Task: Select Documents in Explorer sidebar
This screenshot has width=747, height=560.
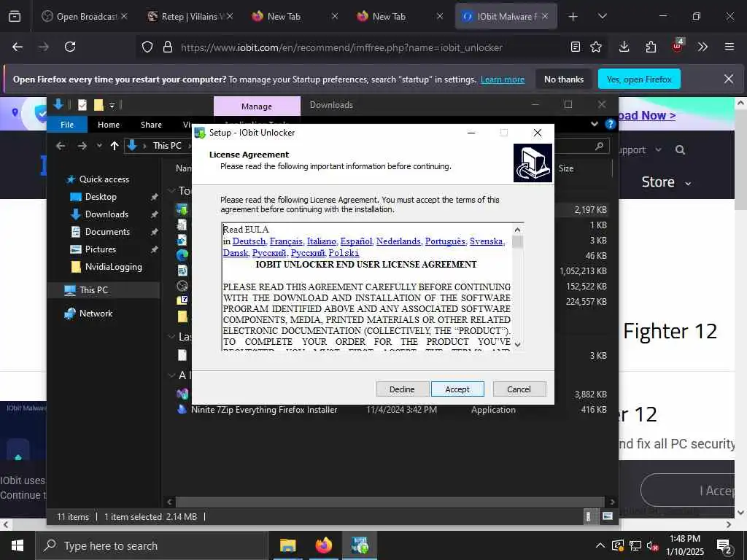Action: tap(107, 232)
